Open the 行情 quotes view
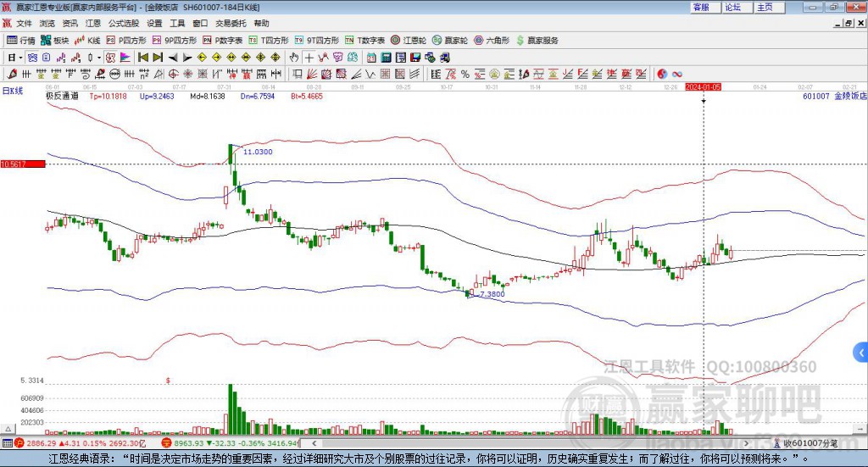 [x=21, y=41]
